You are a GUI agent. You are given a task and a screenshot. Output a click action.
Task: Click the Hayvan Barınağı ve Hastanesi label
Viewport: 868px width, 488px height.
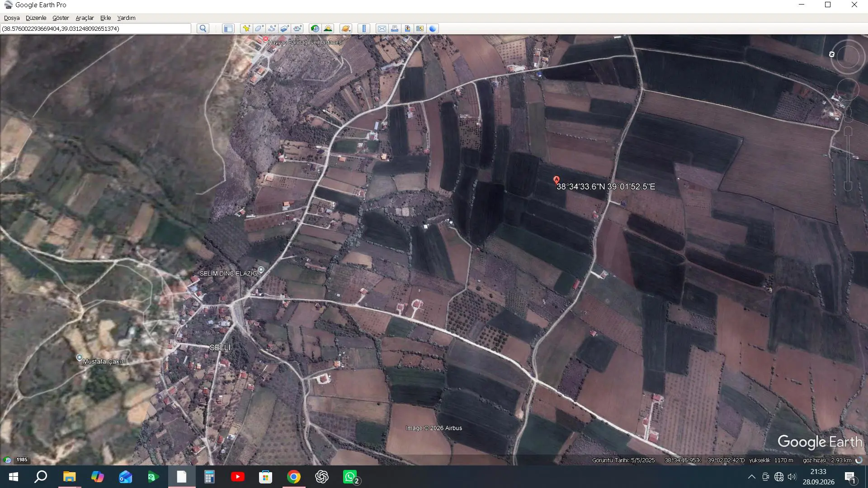306,42
